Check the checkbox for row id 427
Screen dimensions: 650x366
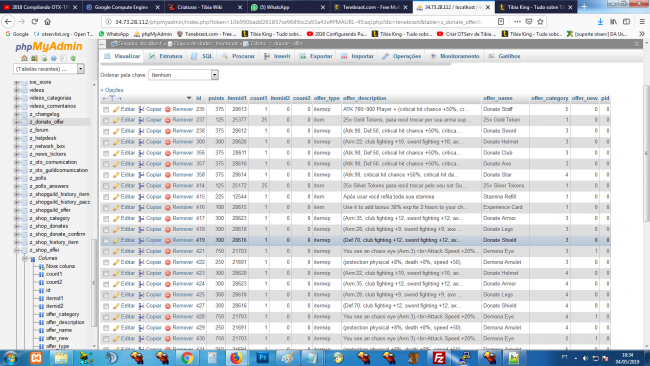tap(106, 306)
